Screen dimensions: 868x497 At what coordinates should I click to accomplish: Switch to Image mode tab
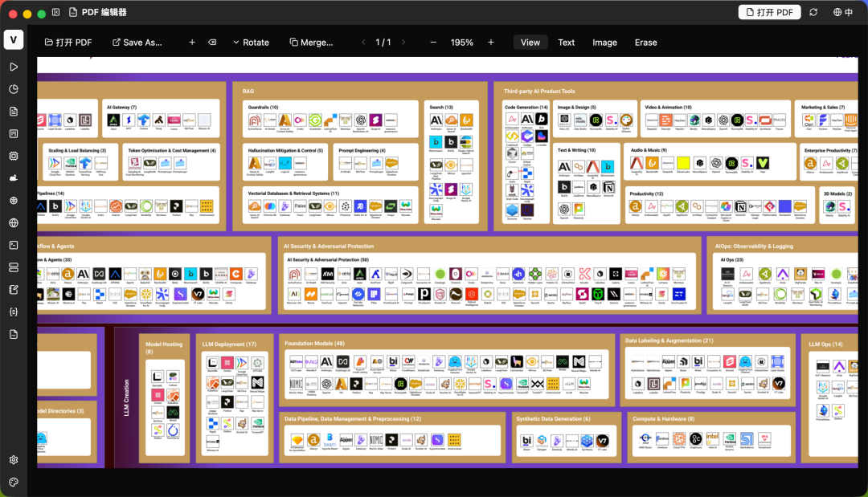pyautogui.click(x=604, y=42)
